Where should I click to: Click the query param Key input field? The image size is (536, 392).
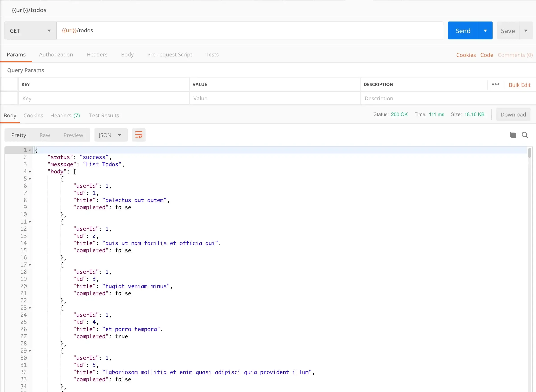pyautogui.click(x=104, y=99)
